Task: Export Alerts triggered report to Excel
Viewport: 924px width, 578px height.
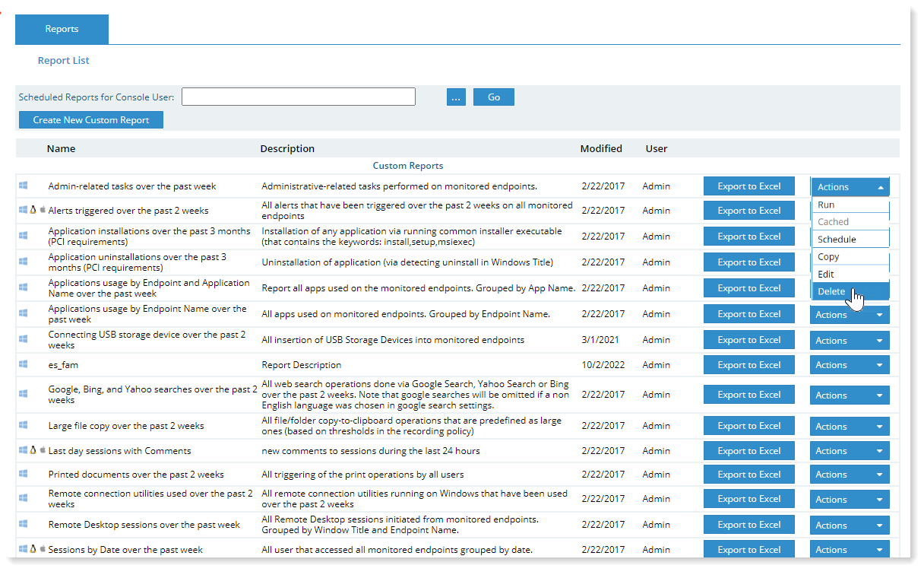Action: click(748, 211)
